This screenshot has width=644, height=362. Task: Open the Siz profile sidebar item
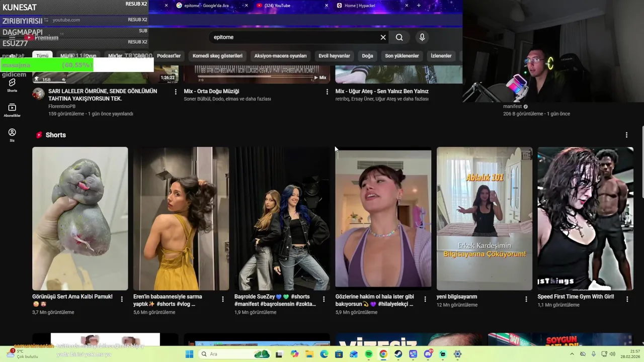[12, 135]
